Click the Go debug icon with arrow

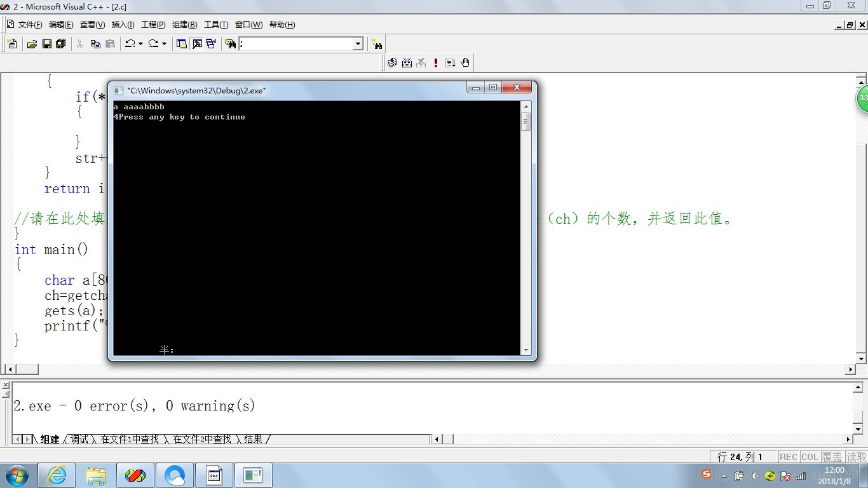[451, 62]
